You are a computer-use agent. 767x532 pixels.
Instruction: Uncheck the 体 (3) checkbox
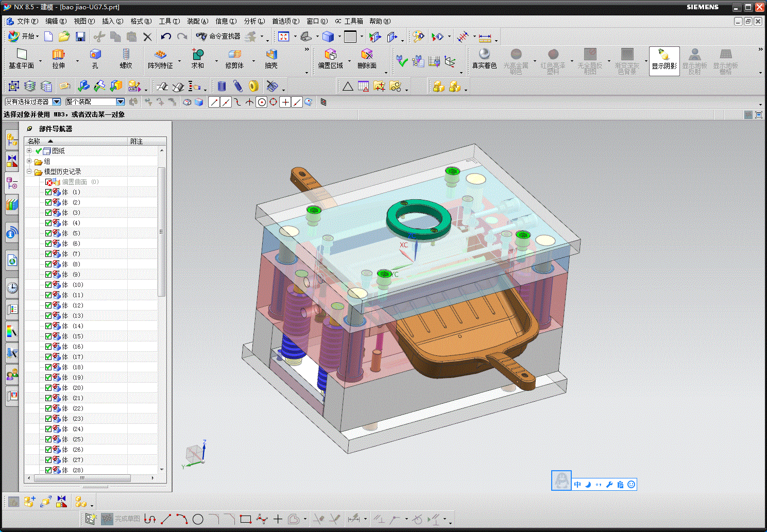pos(48,213)
